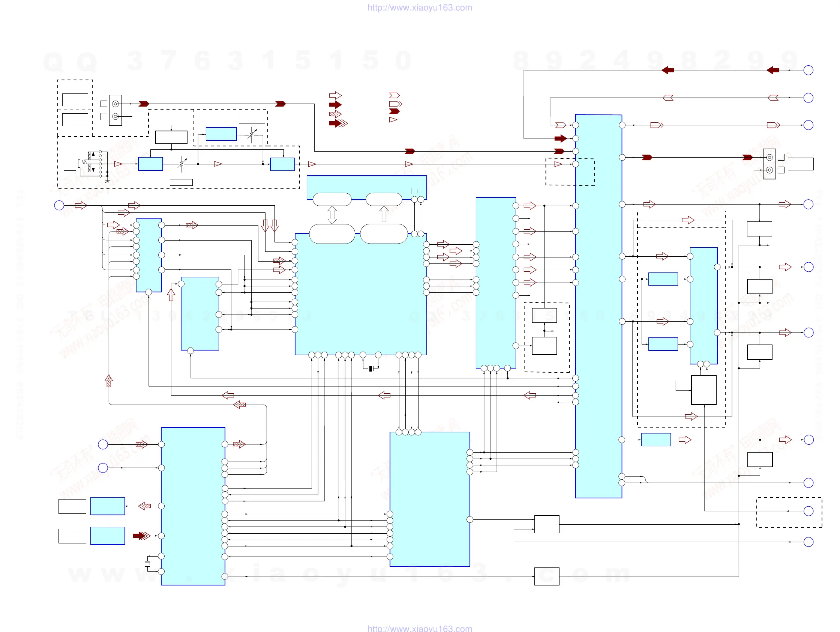The width and height of the screenshot is (840, 632).
Task: Click the hollow right arrow in the legend
Action: click(335, 95)
